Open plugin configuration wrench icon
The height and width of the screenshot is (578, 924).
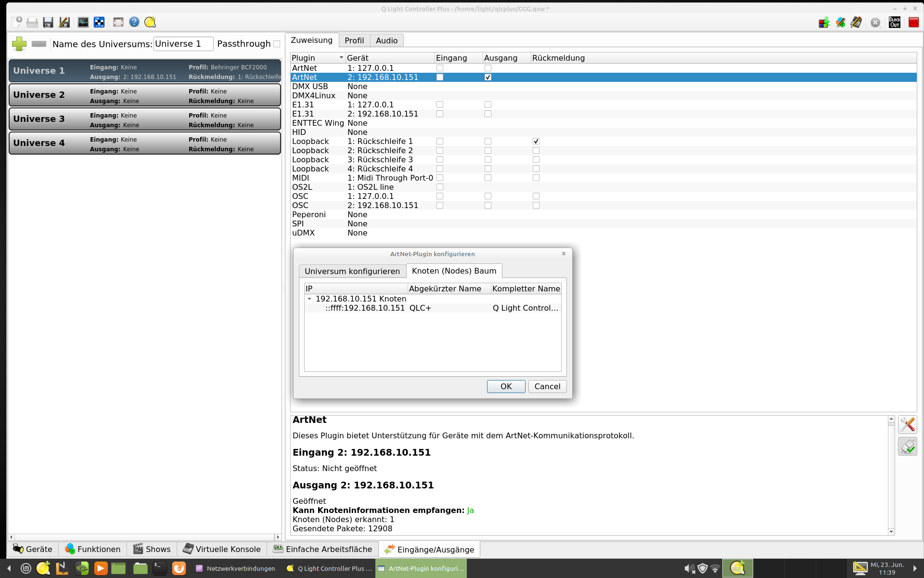[908, 424]
